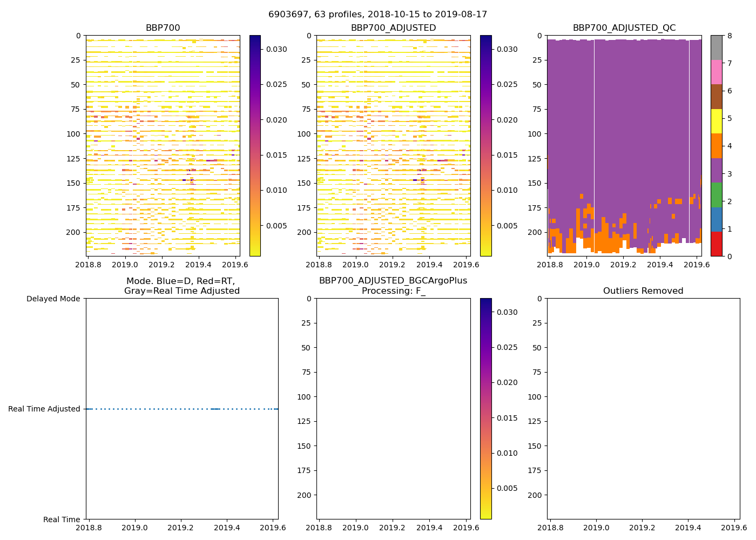Image resolution: width=756 pixels, height=540 pixels.
Task: Click the purple QC flag 3 color segment
Action: point(716,170)
